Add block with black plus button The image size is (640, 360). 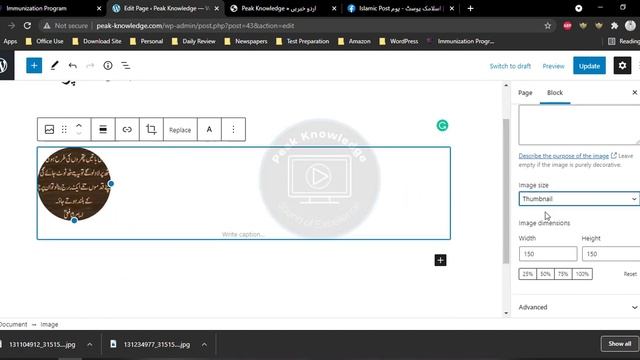[x=440, y=260]
